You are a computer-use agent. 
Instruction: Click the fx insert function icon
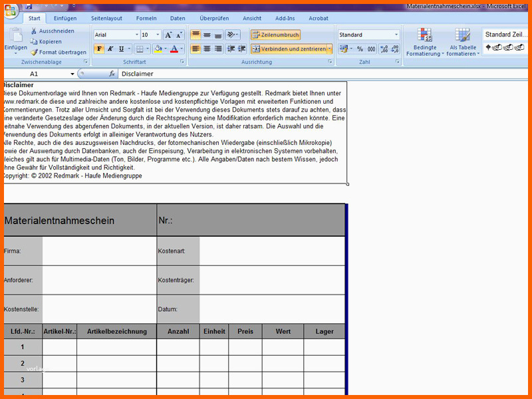pos(112,74)
